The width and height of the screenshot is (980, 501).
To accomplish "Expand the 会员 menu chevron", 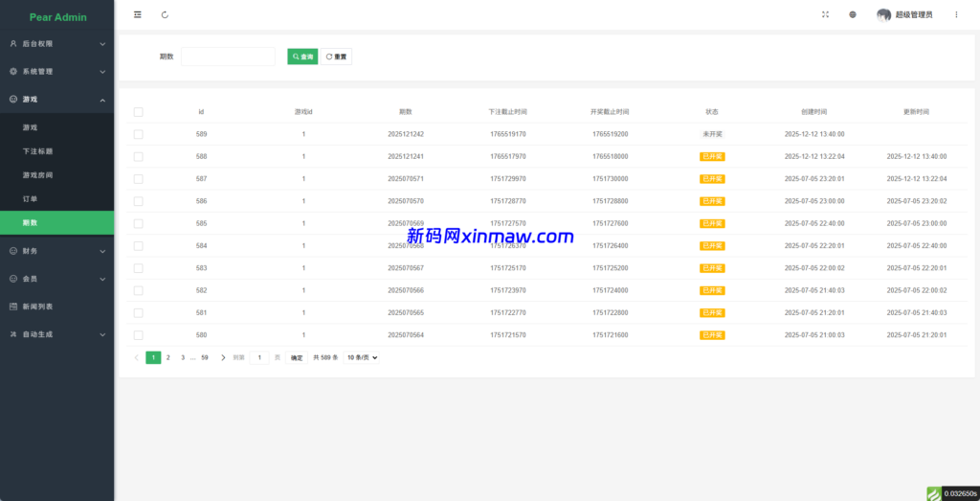I will [102, 279].
